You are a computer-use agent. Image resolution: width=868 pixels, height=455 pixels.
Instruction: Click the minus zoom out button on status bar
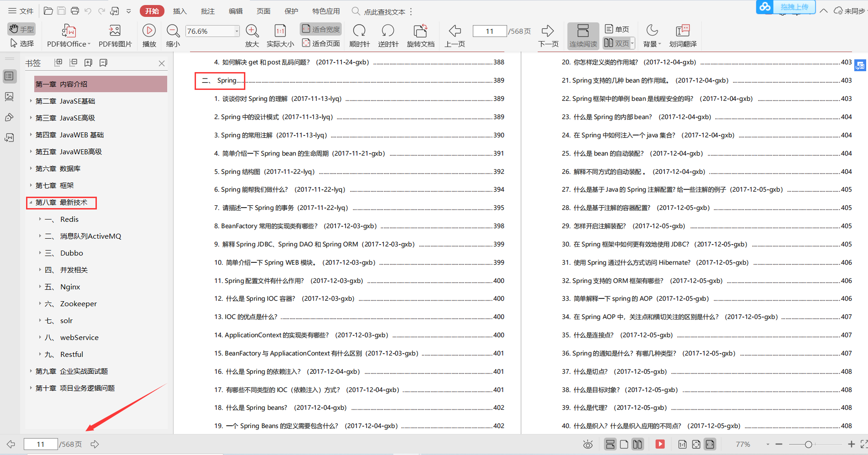coord(779,444)
